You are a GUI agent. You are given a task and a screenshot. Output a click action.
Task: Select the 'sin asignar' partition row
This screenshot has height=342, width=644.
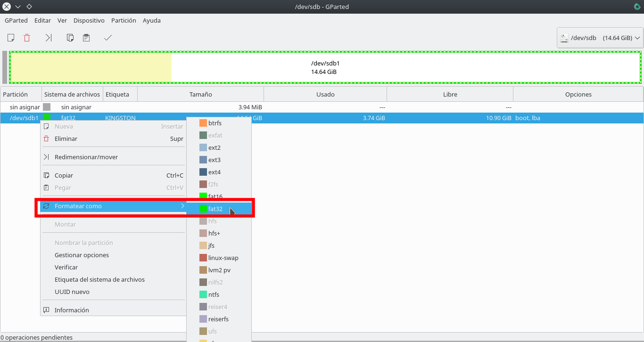[322, 107]
